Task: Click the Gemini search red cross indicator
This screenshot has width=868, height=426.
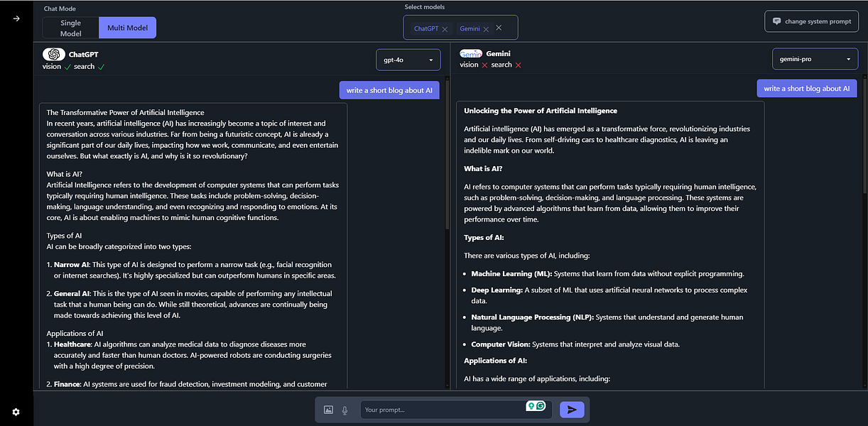Action: [x=518, y=65]
